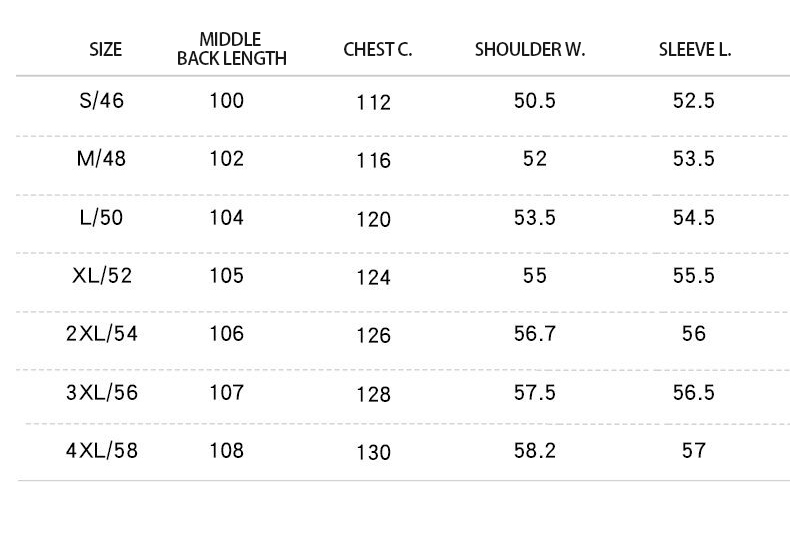
Task: Select middle back length value 107
Action: [227, 392]
